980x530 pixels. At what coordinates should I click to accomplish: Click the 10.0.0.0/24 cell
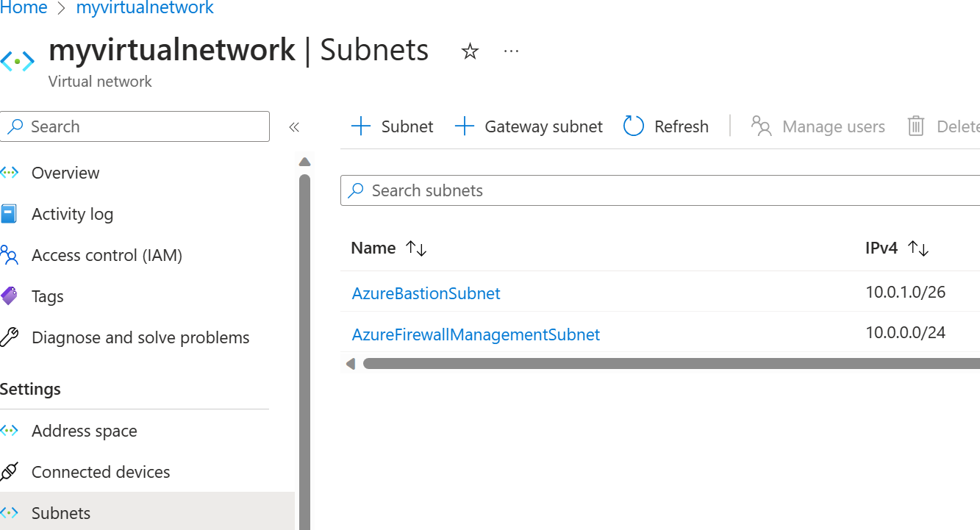(x=906, y=333)
